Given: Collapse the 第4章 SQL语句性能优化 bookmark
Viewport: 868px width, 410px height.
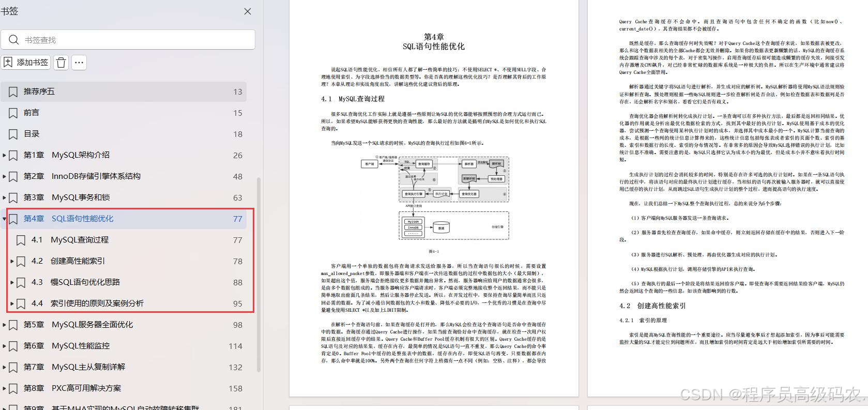Looking at the screenshot, I should click(4, 219).
